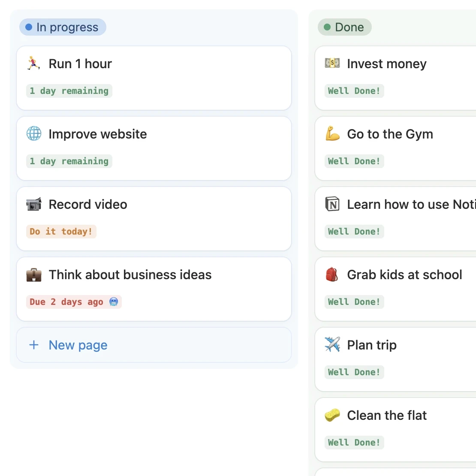Toggle the In progress status badge

pos(63,27)
